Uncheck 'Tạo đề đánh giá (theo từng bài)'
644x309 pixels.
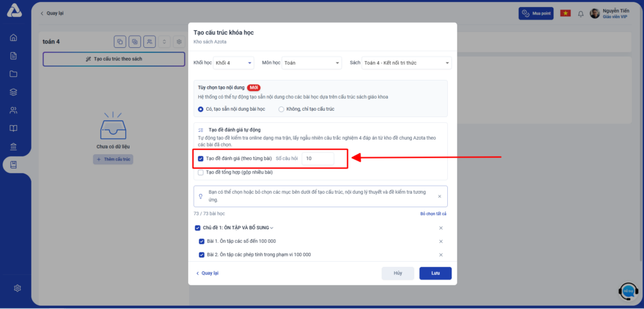[201, 159]
